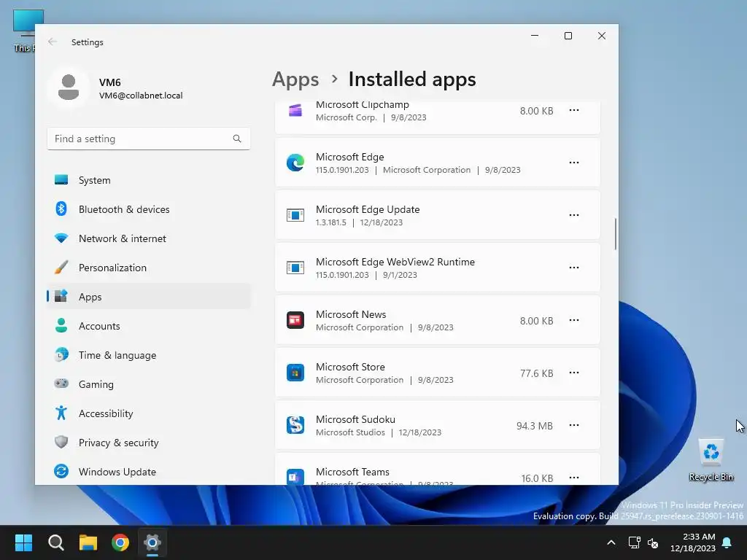Open the date and time in taskbar

[693, 542]
